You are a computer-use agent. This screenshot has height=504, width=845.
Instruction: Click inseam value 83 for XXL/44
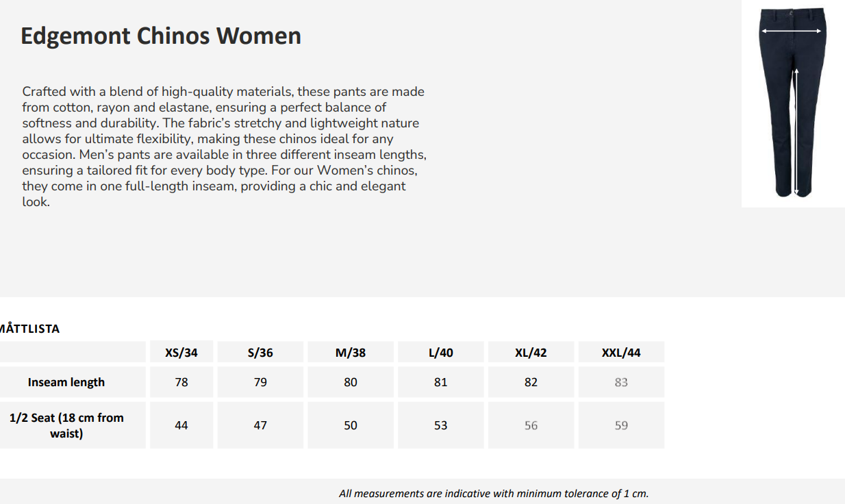[x=621, y=382]
